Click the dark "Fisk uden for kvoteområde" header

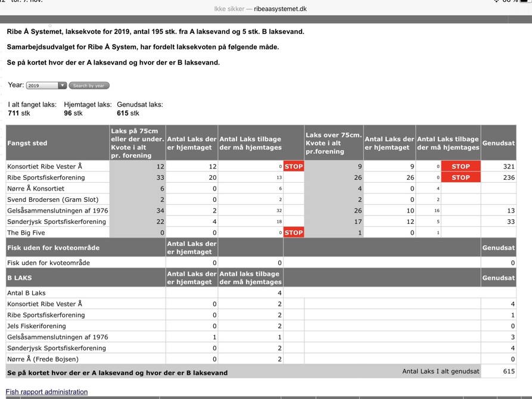(x=53, y=247)
